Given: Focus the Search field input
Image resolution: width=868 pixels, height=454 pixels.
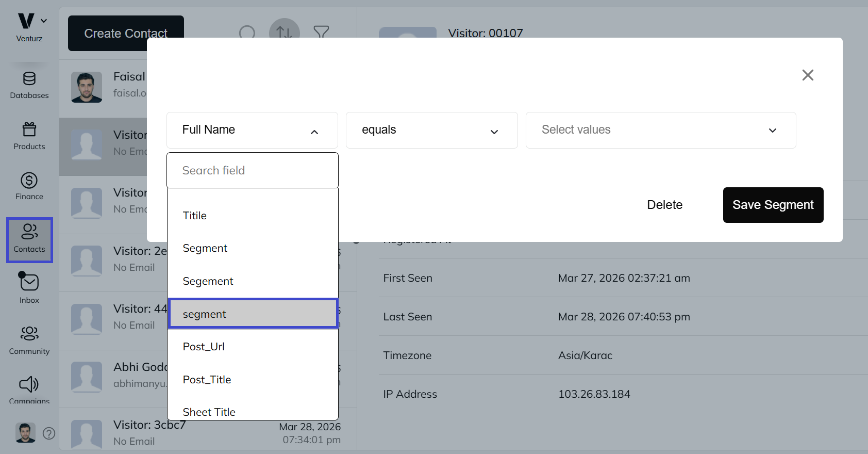Looking at the screenshot, I should click(253, 170).
